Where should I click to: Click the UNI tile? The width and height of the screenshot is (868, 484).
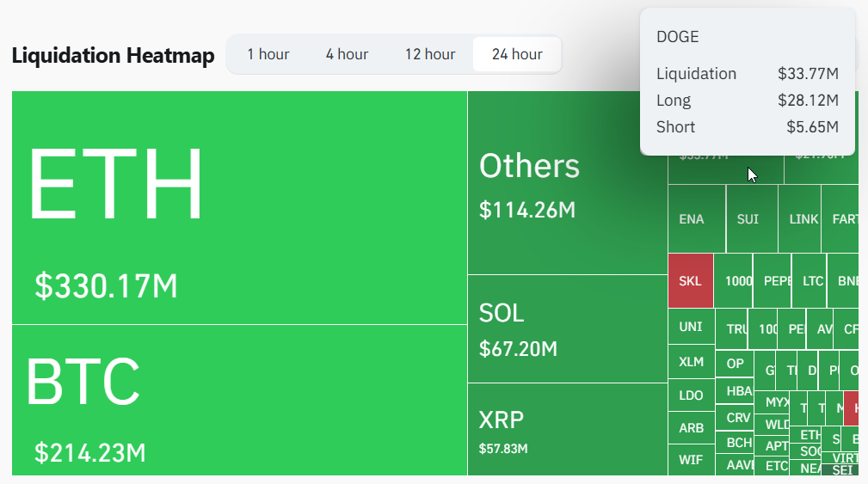pyautogui.click(x=691, y=327)
